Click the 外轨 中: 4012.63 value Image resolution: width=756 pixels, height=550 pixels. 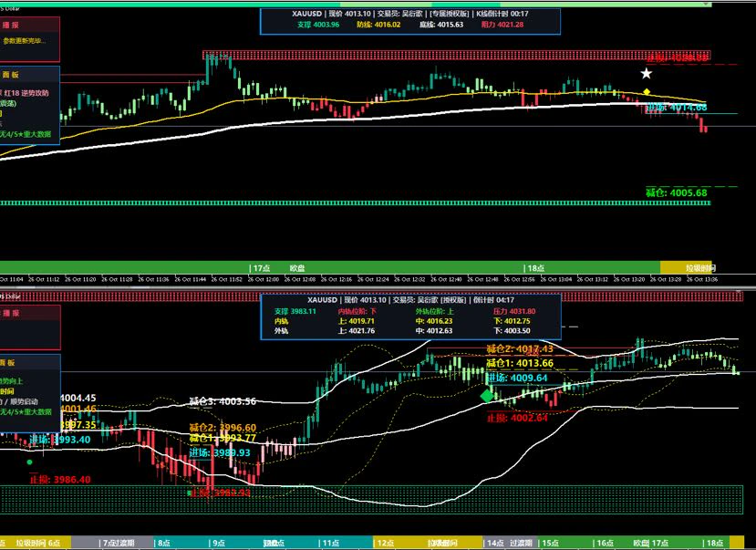tap(434, 331)
